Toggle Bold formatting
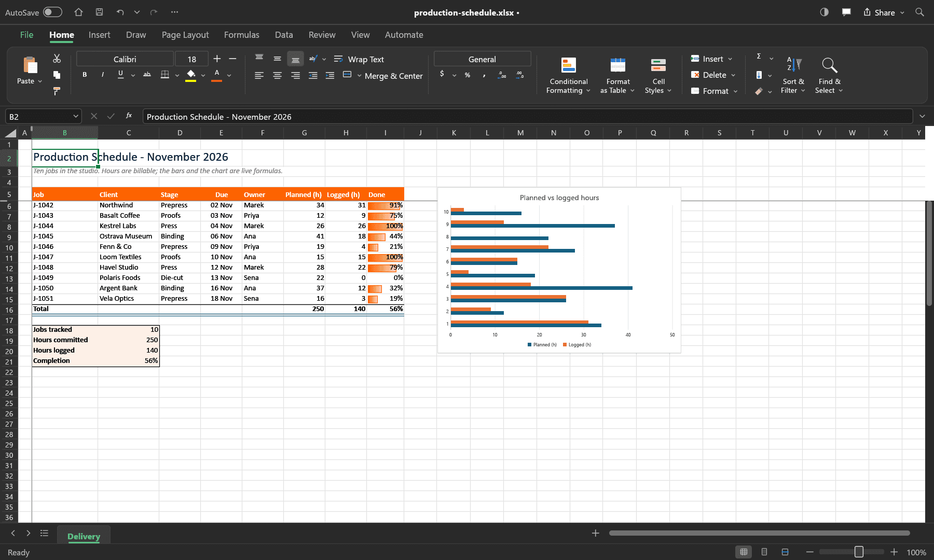 tap(85, 75)
